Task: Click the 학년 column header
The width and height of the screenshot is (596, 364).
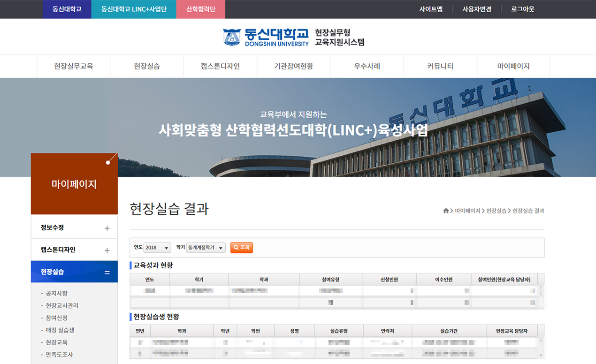Action: click(x=225, y=331)
